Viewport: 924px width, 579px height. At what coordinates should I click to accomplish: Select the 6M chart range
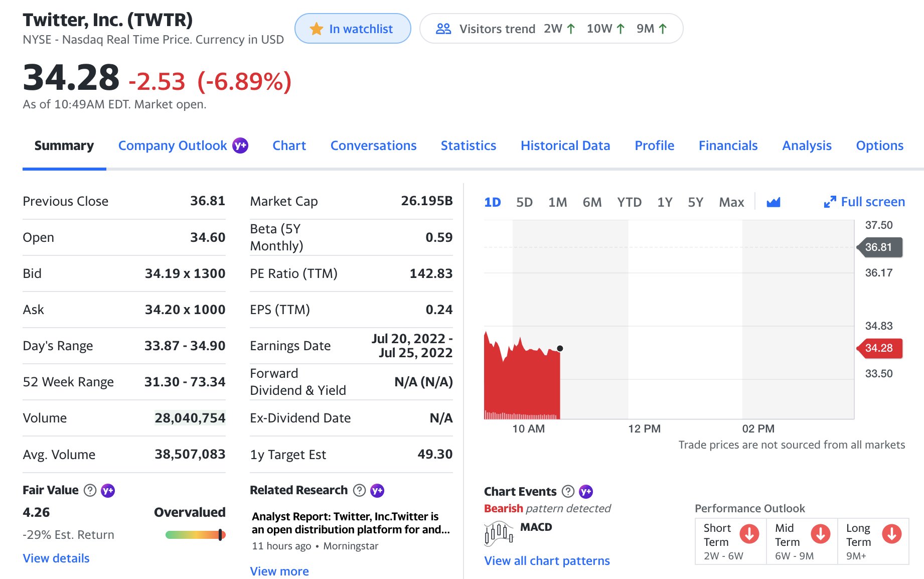point(592,202)
